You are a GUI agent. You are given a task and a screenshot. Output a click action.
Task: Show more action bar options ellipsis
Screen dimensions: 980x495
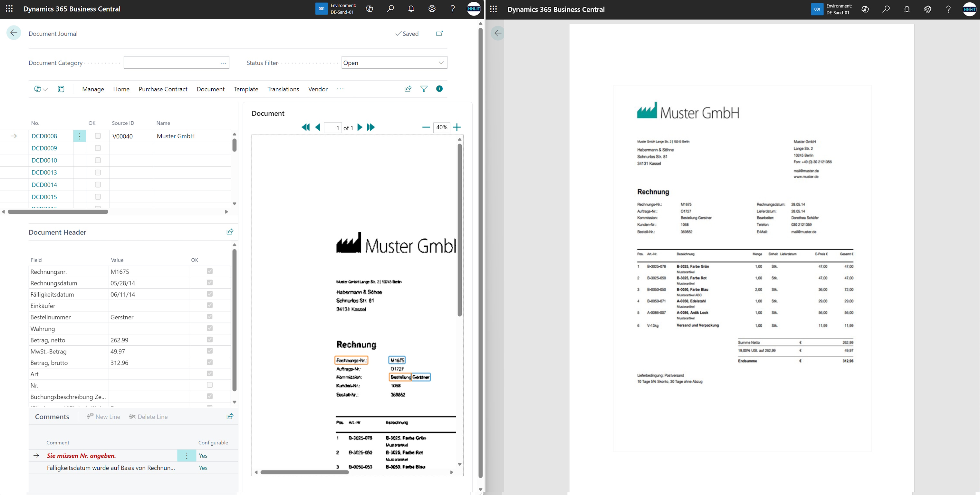340,89
